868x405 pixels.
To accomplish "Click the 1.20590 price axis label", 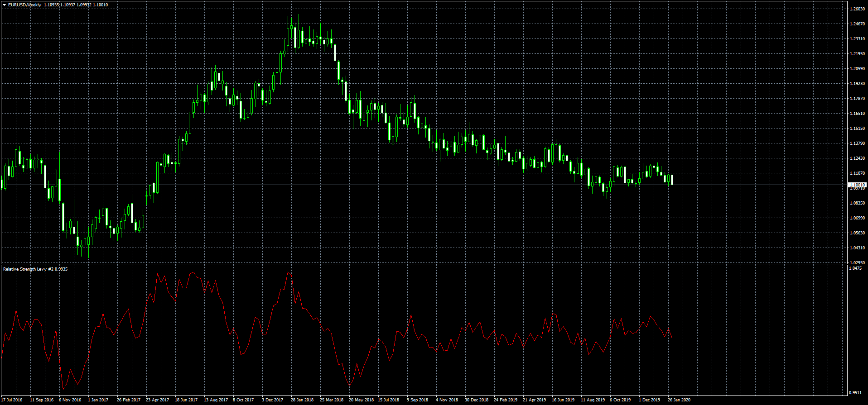I will [x=858, y=69].
